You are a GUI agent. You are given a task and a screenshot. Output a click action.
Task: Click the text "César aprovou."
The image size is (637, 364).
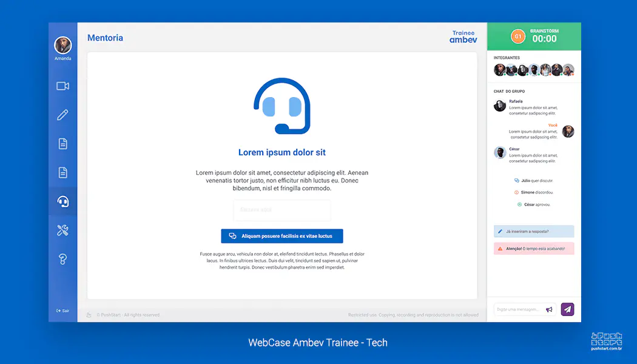click(x=537, y=205)
